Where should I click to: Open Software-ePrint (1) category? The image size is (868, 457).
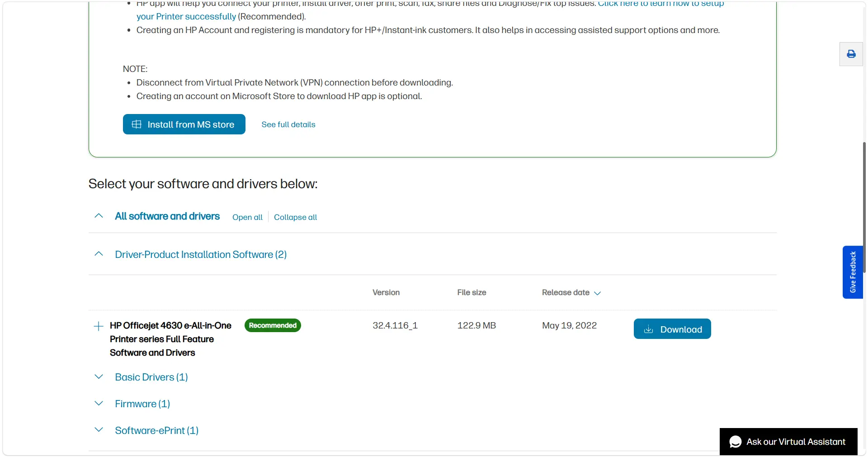click(x=157, y=431)
